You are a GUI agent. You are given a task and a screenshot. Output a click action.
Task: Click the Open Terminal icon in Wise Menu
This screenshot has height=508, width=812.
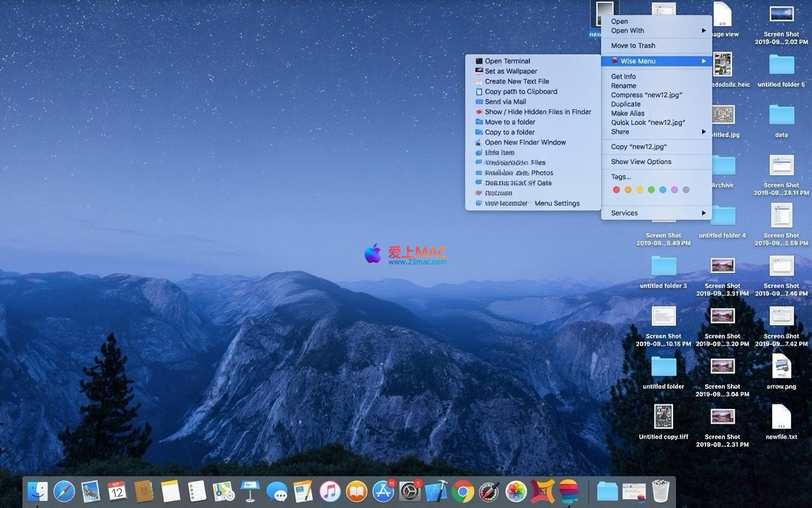tap(479, 62)
